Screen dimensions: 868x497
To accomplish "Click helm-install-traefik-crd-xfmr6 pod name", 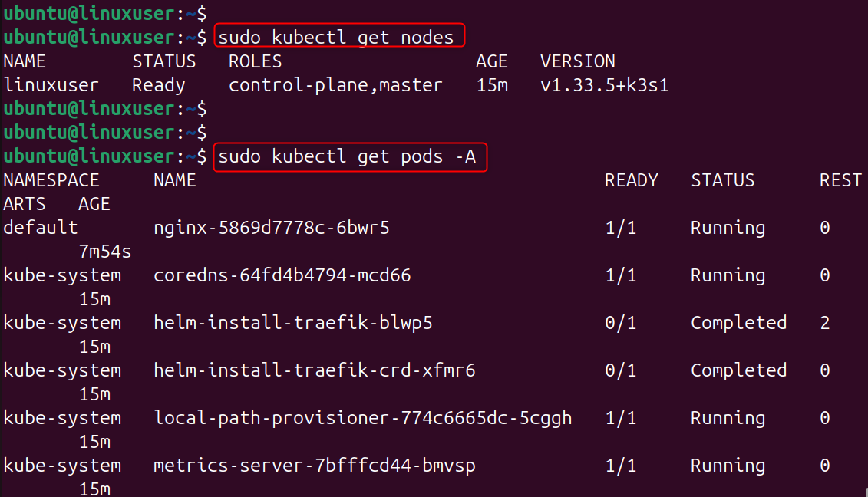I will point(315,370).
